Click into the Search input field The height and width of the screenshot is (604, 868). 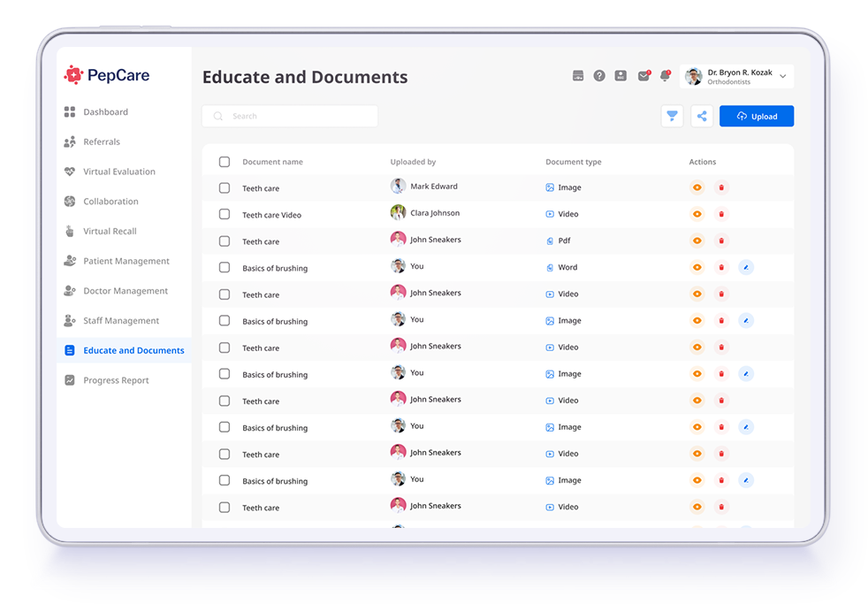(x=290, y=116)
